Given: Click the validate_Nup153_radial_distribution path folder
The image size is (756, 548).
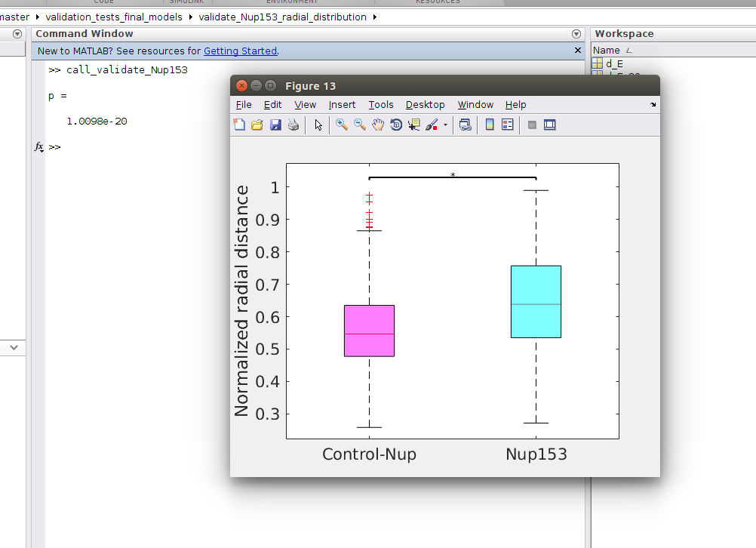Looking at the screenshot, I should click(x=282, y=17).
